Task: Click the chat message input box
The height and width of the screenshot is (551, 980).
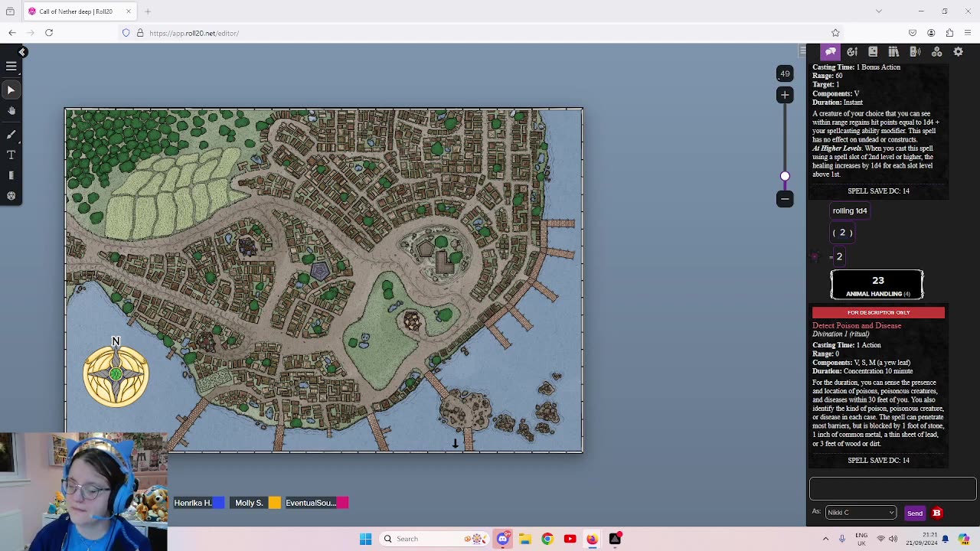Action: [x=893, y=488]
